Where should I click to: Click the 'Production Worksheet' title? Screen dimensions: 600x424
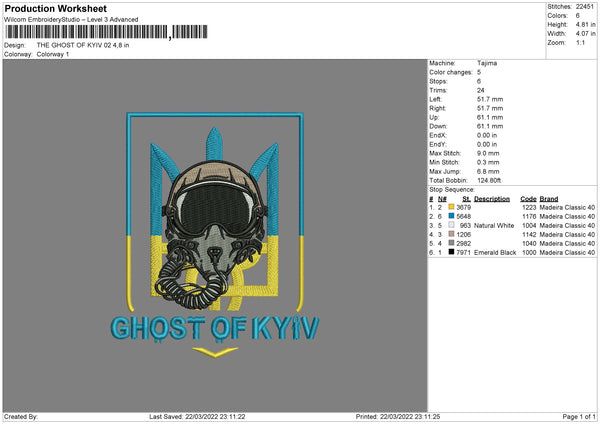tap(55, 8)
